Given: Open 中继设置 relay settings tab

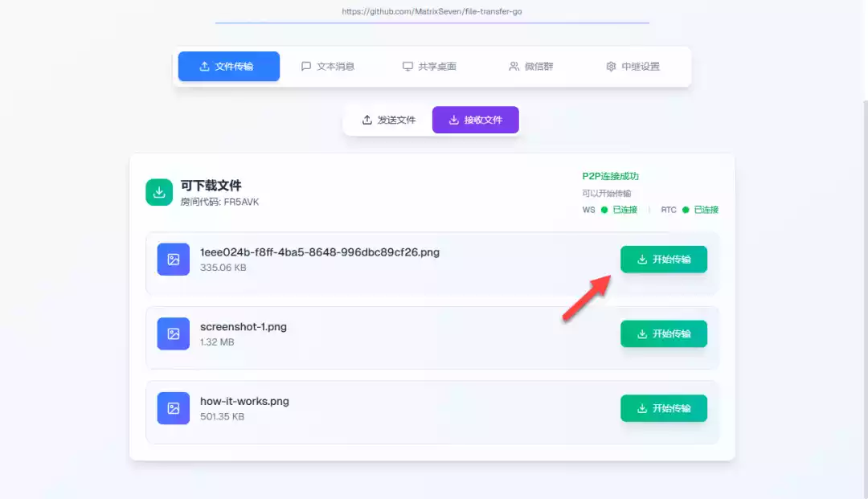Looking at the screenshot, I should [633, 67].
